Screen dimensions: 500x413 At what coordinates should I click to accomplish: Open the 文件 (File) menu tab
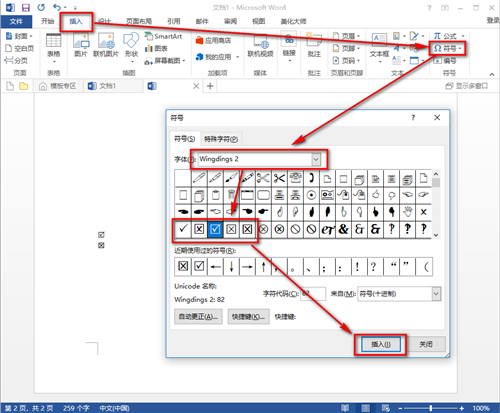[16, 21]
